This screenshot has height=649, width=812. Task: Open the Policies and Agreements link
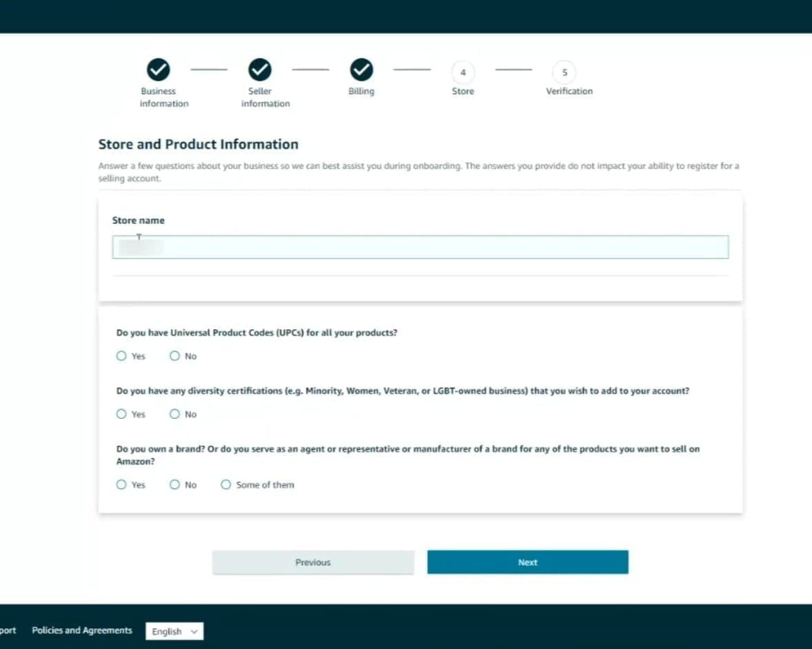click(82, 630)
